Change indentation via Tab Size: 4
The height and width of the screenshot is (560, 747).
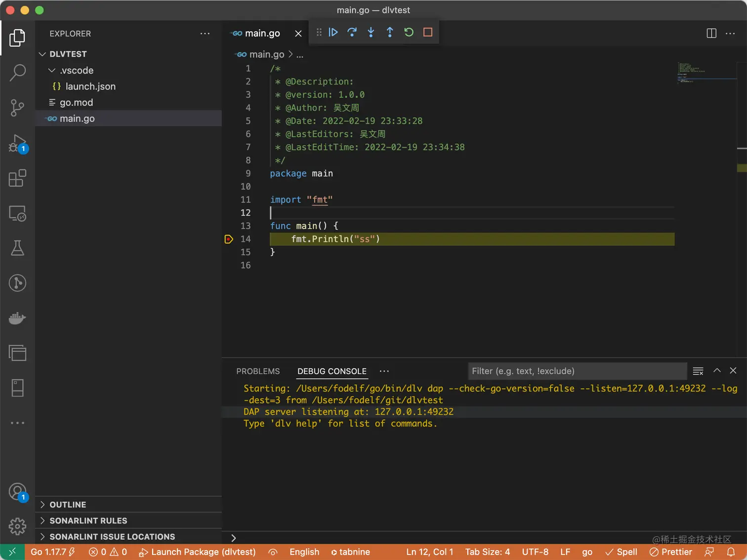coord(487,552)
